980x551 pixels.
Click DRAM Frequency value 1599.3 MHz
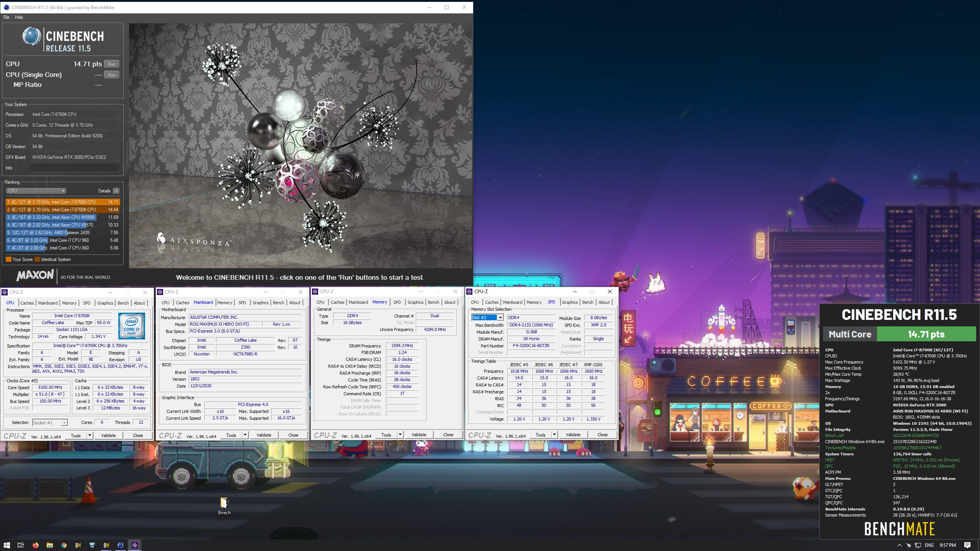(x=402, y=346)
